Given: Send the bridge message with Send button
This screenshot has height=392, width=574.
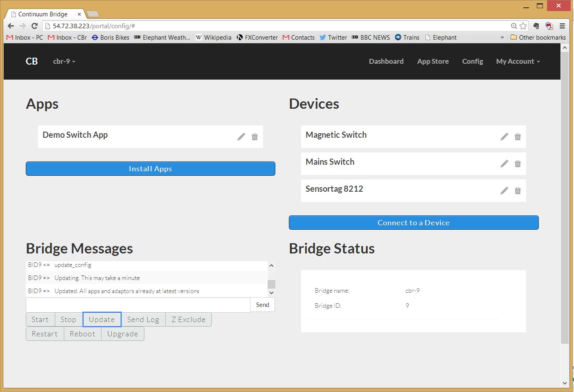Looking at the screenshot, I should pos(262,305).
